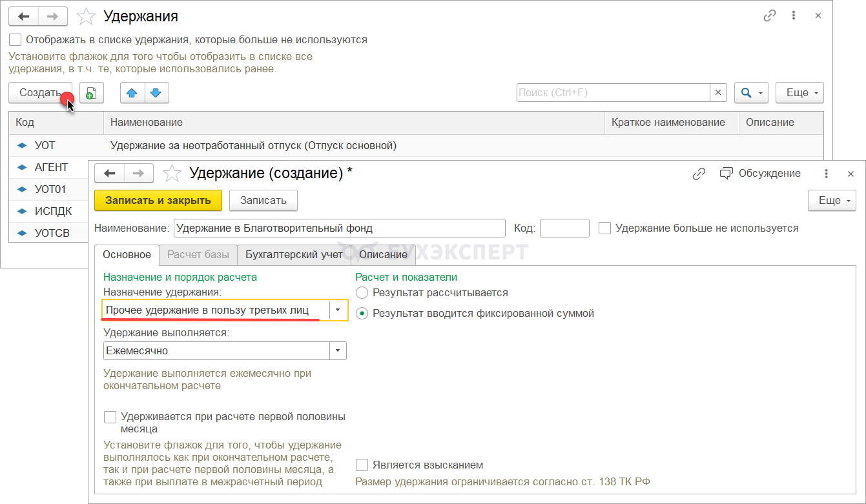Create new item by copying icon
Viewport: 866px width, 504px height.
[x=91, y=93]
